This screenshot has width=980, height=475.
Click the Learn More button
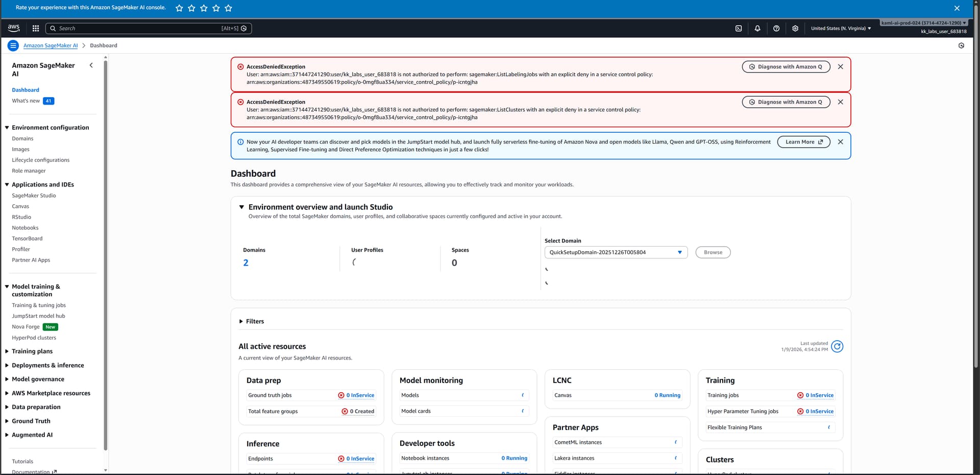click(804, 142)
